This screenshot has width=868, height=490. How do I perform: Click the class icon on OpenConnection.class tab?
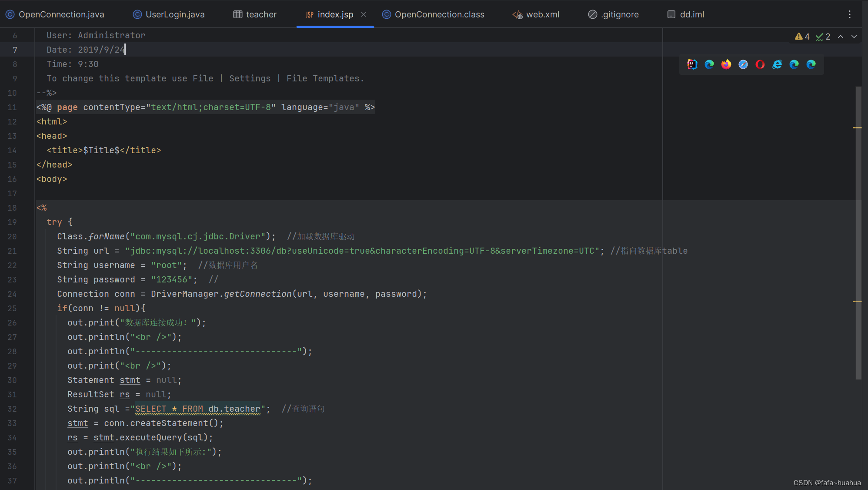tap(386, 14)
